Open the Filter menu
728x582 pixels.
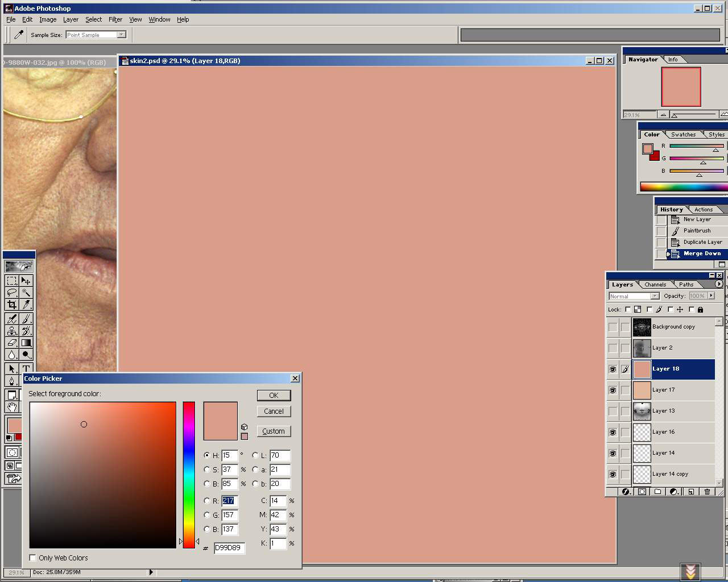(x=115, y=19)
